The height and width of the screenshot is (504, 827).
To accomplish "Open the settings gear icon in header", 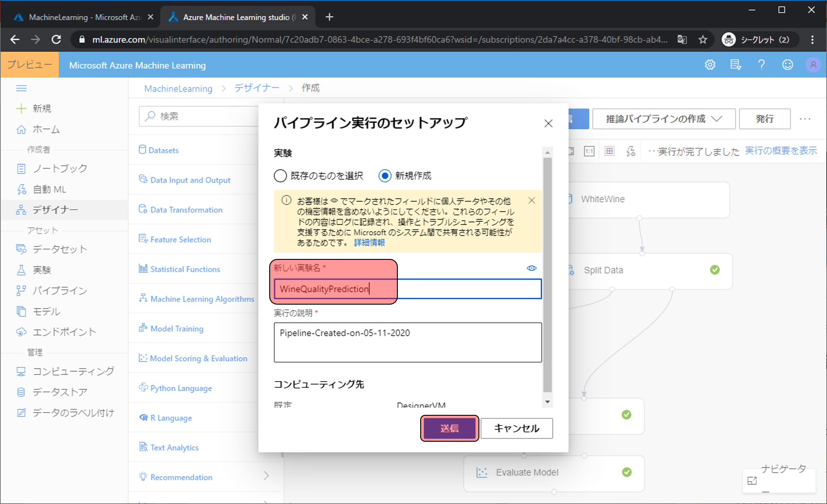I will click(x=710, y=65).
